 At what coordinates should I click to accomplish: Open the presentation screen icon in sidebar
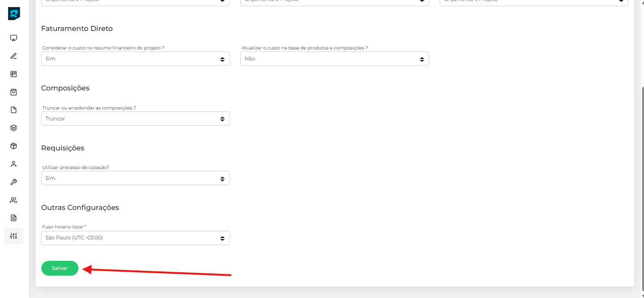(x=14, y=38)
